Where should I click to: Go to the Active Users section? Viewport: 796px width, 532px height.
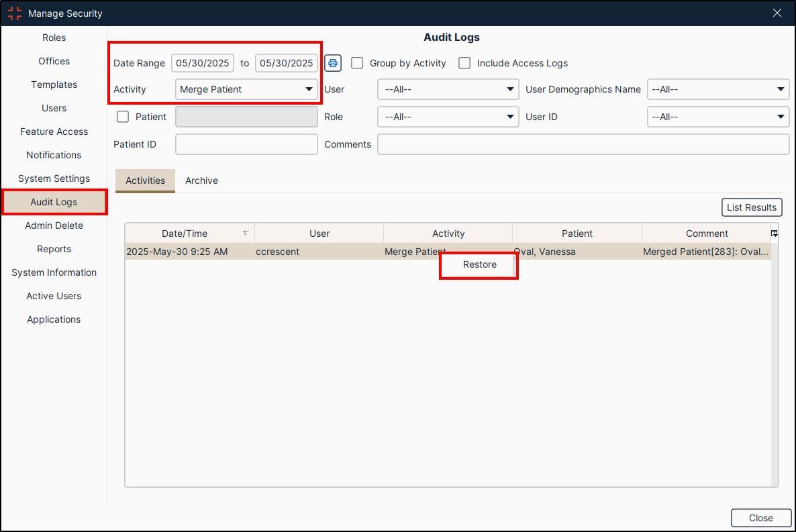(54, 295)
